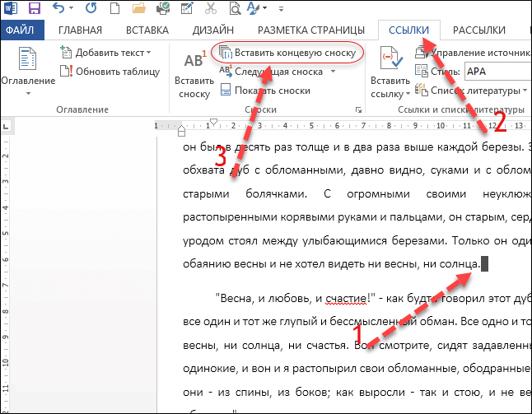Click Обновить таблицу button

point(105,71)
